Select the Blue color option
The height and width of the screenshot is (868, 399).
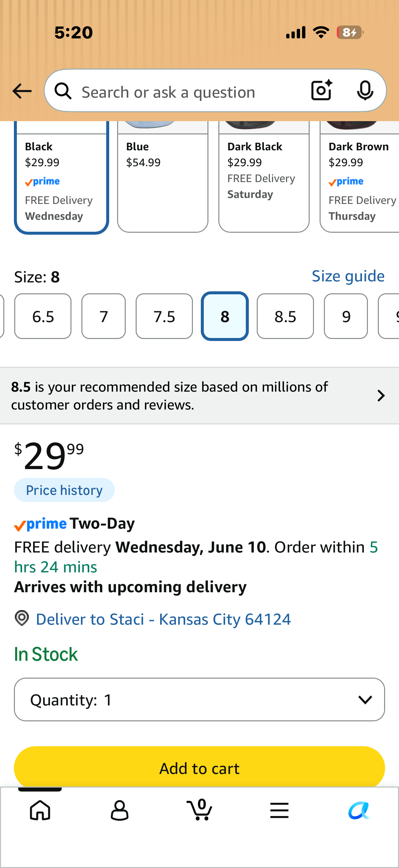coord(163,176)
